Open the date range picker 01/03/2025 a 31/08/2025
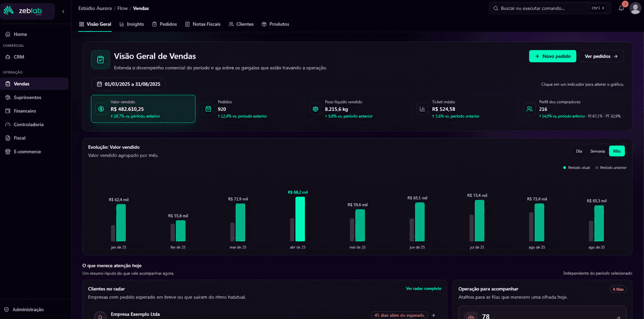Viewport: 644px width, 319px height. 128,84
